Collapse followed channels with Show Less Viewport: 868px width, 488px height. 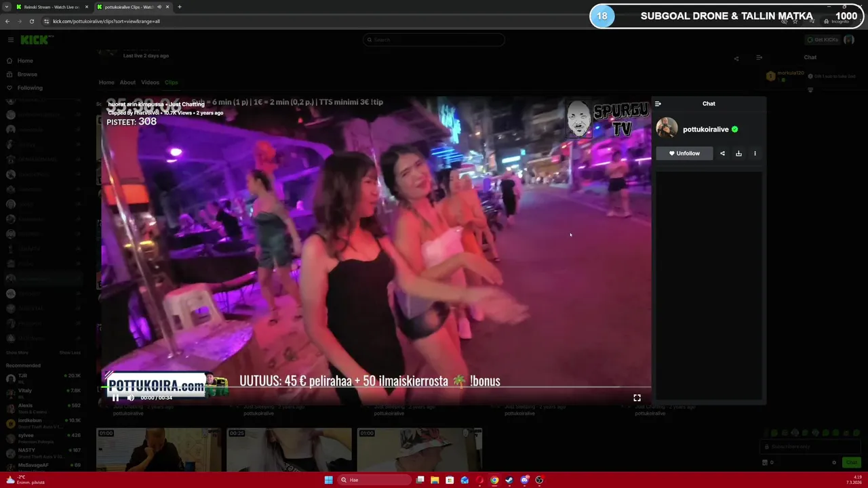pos(70,352)
